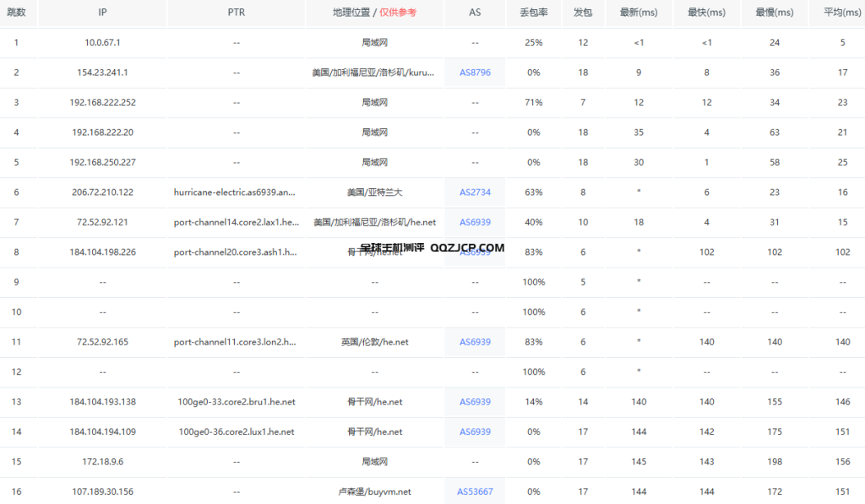Screen dimensions: 865x504
Task: Click the PTR column header
Action: click(x=236, y=13)
